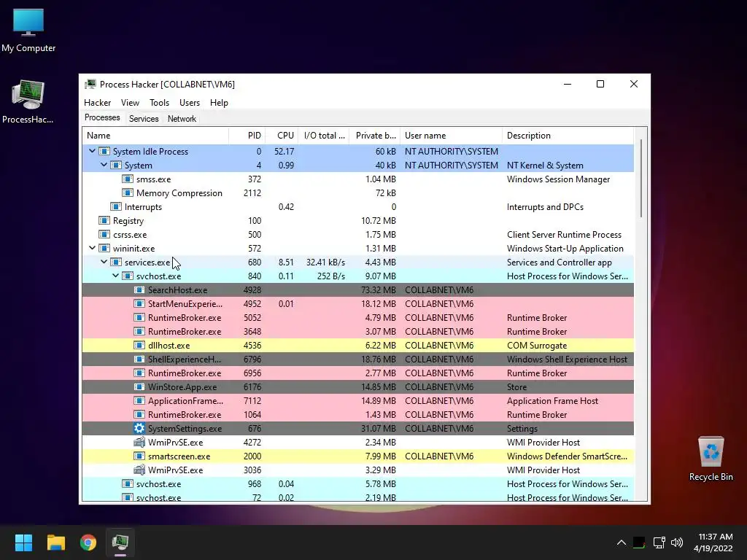Click the Registry process icon
This screenshot has height=560, width=747.
(104, 220)
